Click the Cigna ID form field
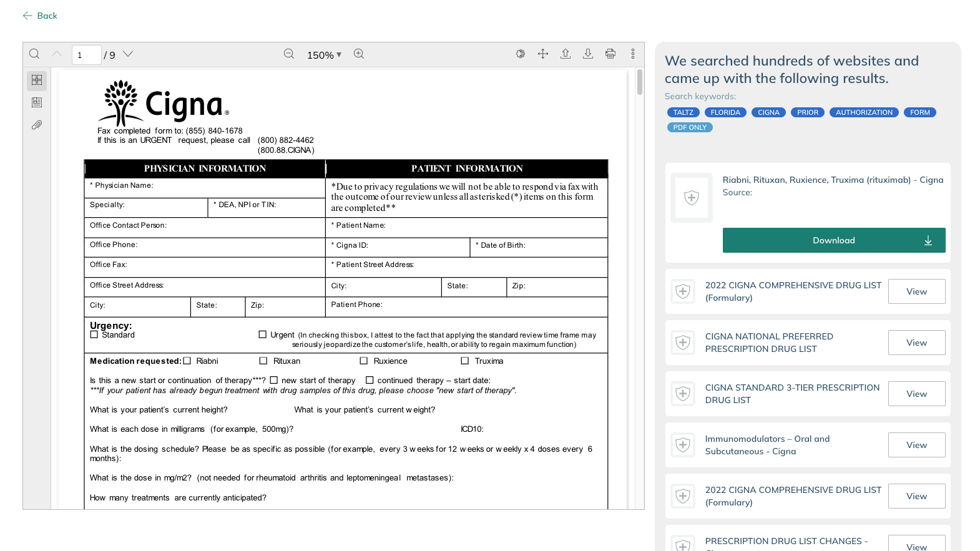Image resolution: width=980 pixels, height=551 pixels. coord(398,247)
